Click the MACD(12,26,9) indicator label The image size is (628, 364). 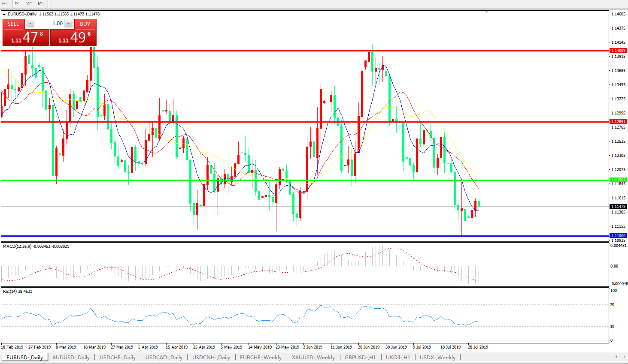[x=17, y=247]
